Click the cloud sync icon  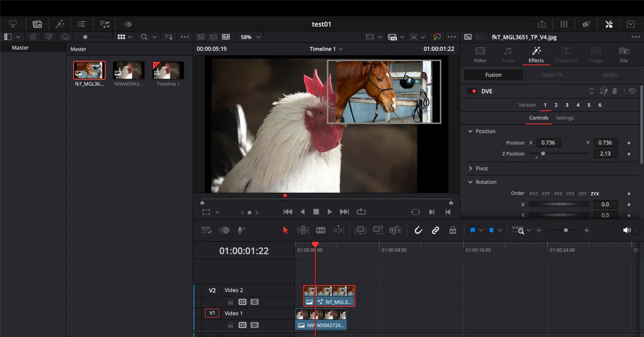(65, 37)
